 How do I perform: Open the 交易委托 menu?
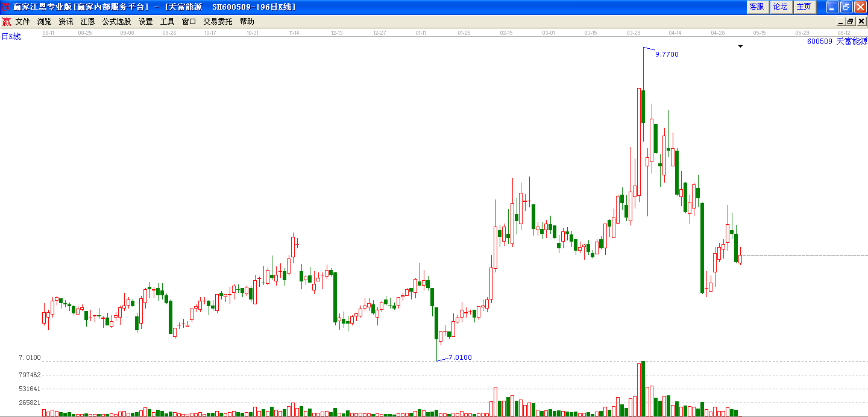[x=218, y=22]
